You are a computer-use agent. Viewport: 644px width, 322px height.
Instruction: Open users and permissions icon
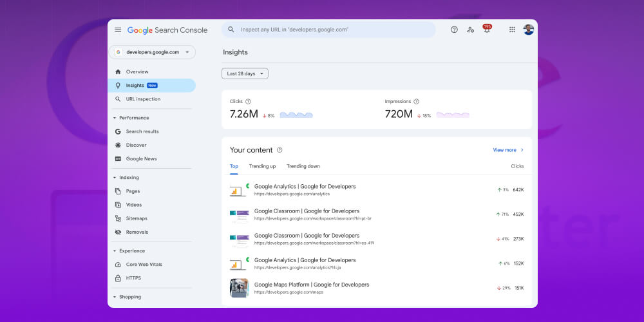470,30
